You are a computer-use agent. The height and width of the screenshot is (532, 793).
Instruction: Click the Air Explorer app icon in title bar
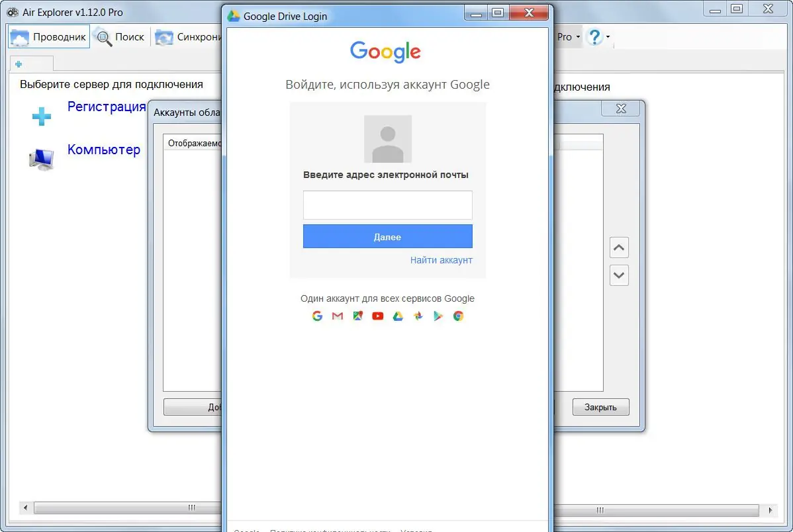pyautogui.click(x=13, y=12)
